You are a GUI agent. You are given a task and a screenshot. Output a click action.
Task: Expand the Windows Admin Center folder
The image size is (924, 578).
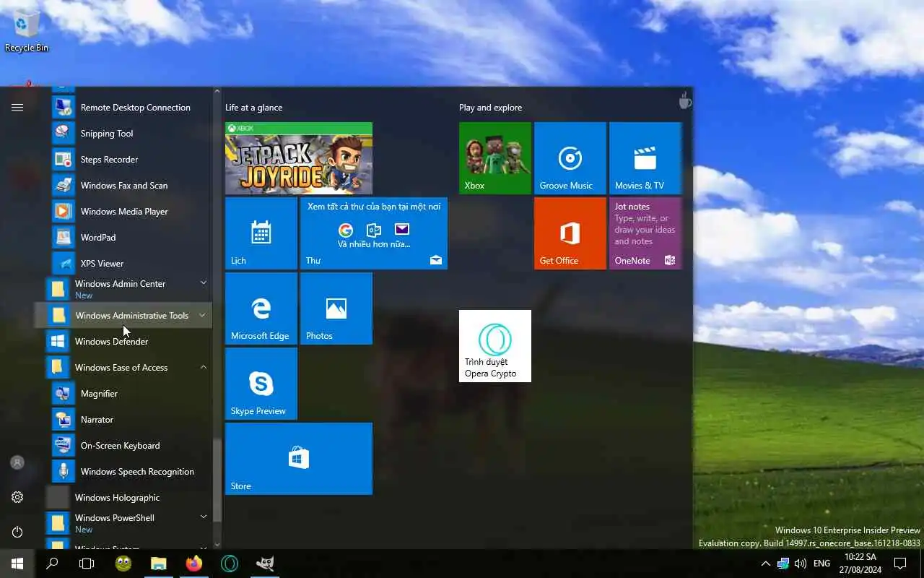click(x=130, y=289)
